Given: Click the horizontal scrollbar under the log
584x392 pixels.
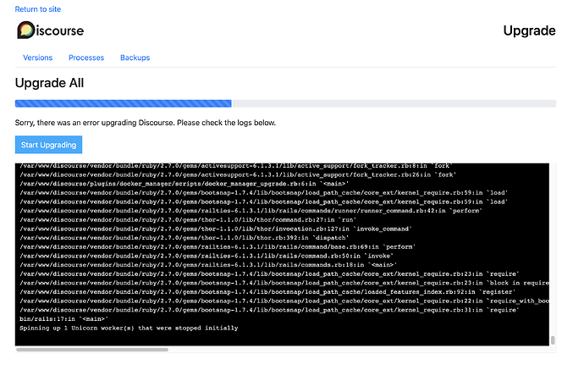Looking at the screenshot, I should coord(92,350).
